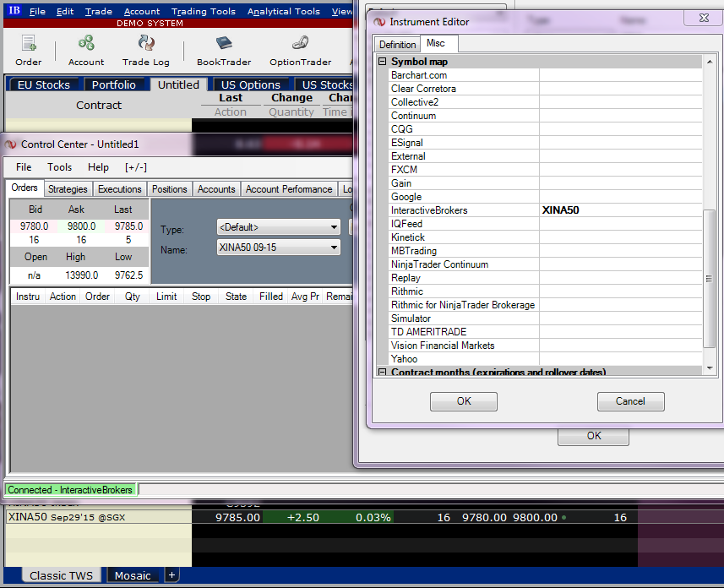Add a new layout with plus button
The width and height of the screenshot is (724, 588).
171,575
